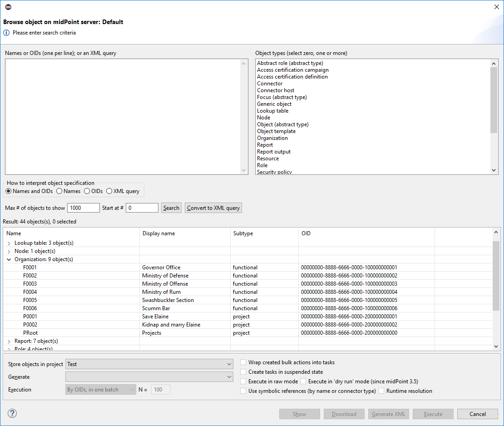Open the Store objects in project dropdown

(149, 364)
